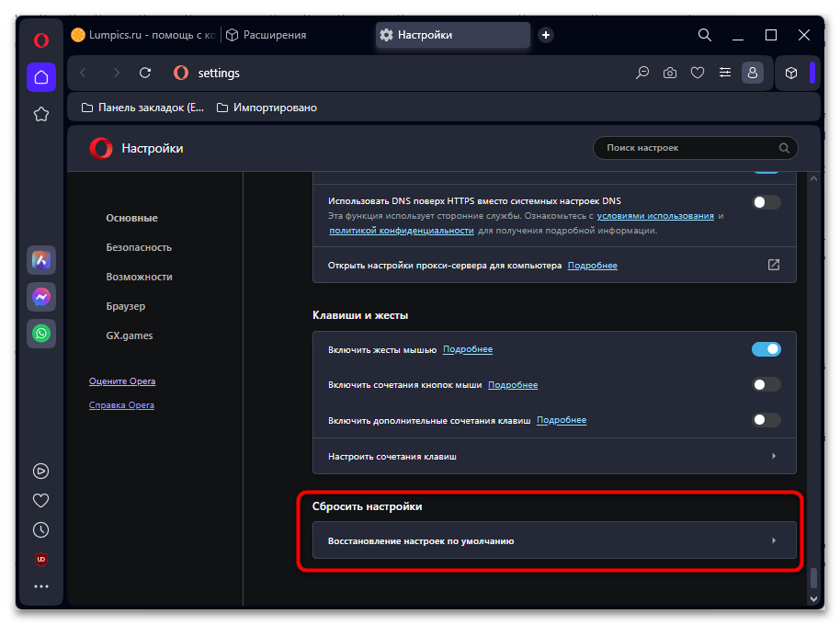Open Easy Setup sliders icon
This screenshot has width=840, height=625.
[725, 73]
